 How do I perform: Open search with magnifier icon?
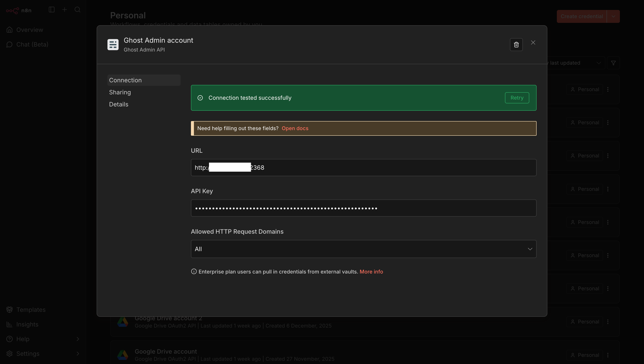click(77, 10)
